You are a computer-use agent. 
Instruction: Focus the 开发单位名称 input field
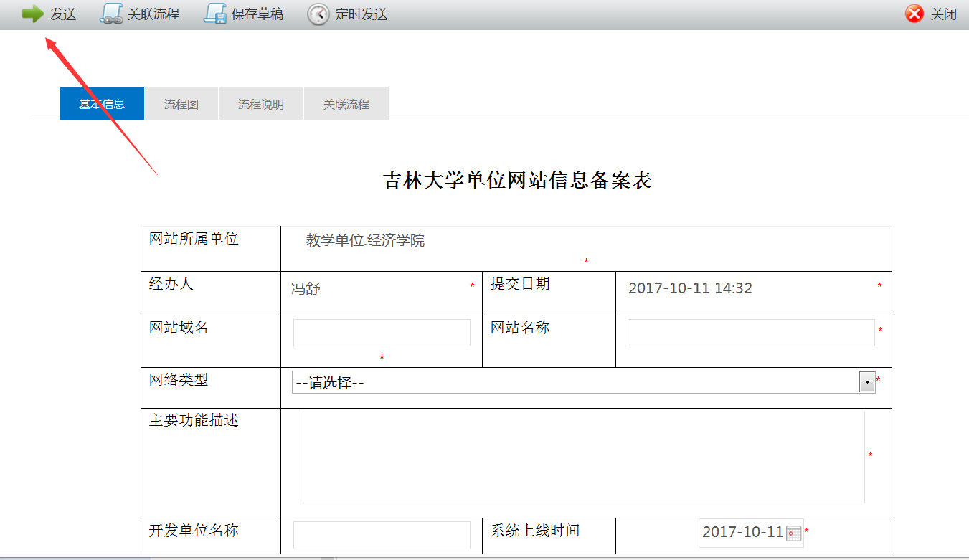pos(382,535)
